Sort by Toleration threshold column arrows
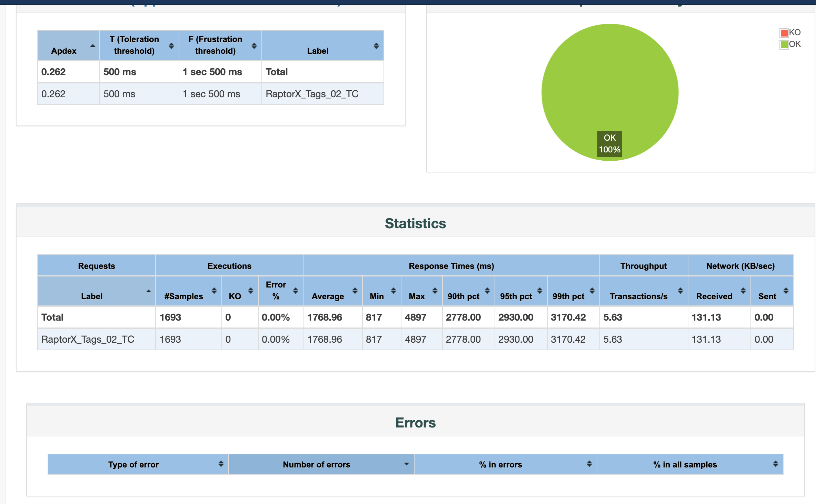Image resolution: width=816 pixels, height=504 pixels. click(x=171, y=46)
